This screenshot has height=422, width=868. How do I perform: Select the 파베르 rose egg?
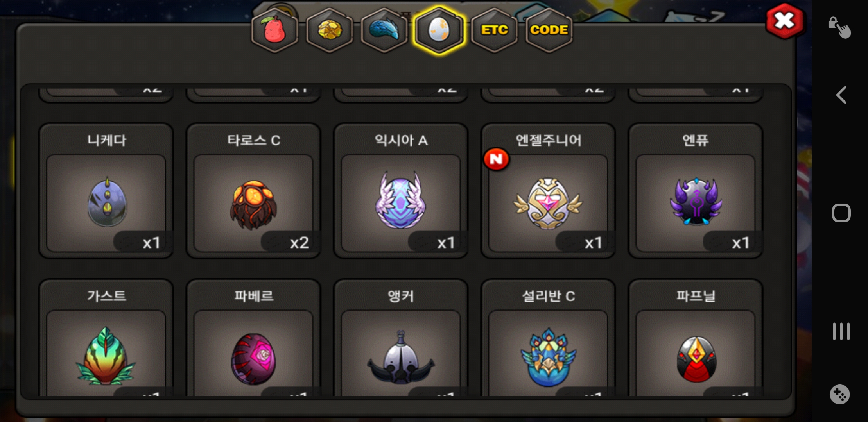253,338
